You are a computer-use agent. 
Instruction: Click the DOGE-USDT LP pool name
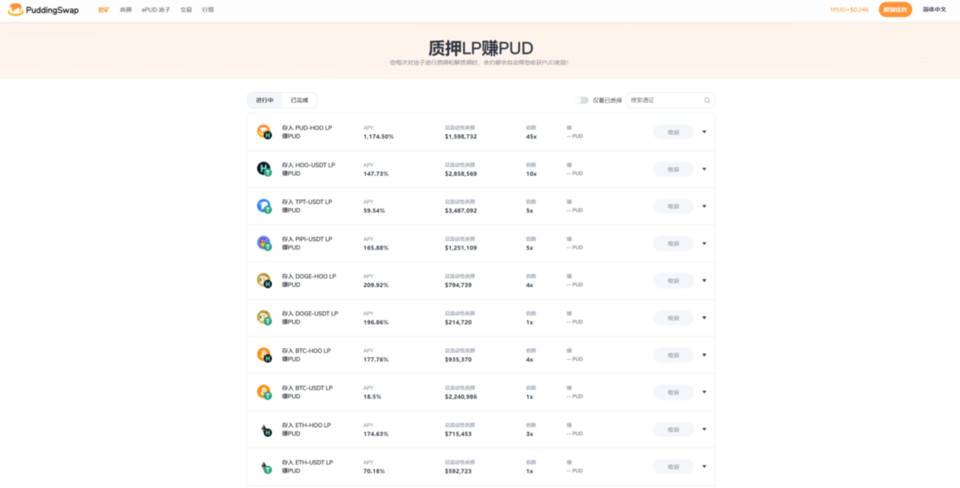click(x=310, y=313)
